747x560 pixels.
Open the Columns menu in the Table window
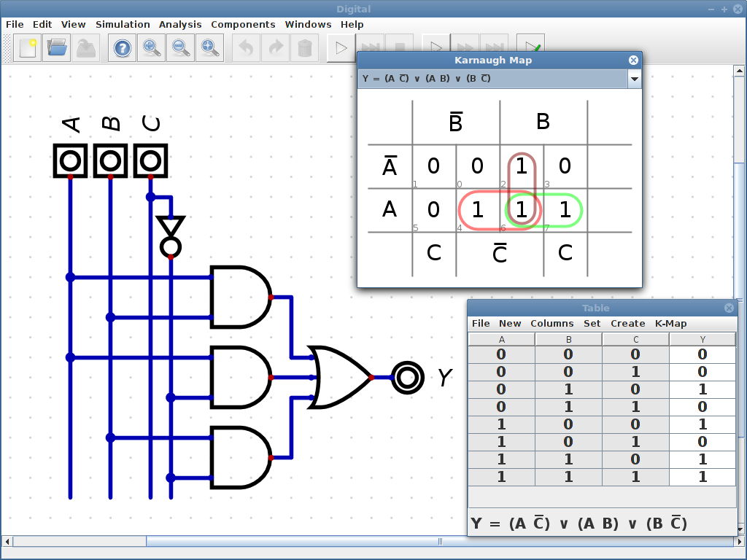coord(552,323)
